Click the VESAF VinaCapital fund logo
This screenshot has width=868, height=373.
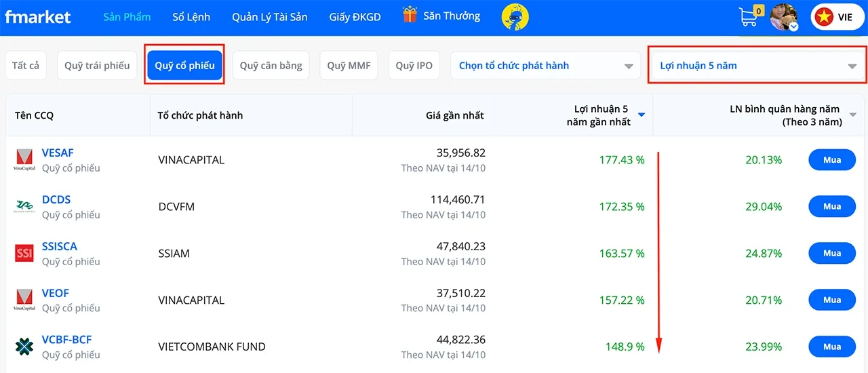point(24,160)
